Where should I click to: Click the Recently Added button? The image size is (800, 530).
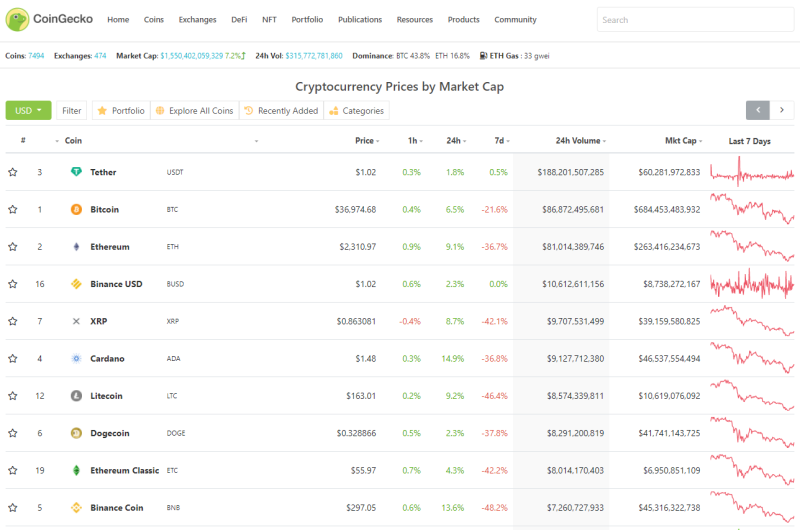coord(281,111)
